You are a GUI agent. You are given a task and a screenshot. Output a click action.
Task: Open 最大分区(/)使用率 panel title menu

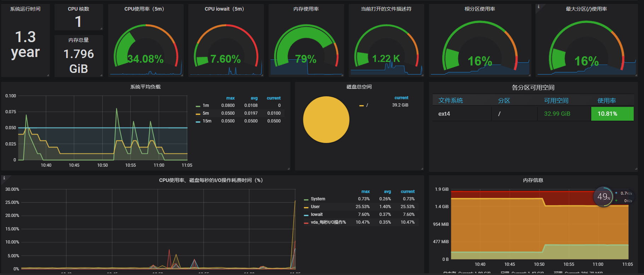(x=586, y=9)
